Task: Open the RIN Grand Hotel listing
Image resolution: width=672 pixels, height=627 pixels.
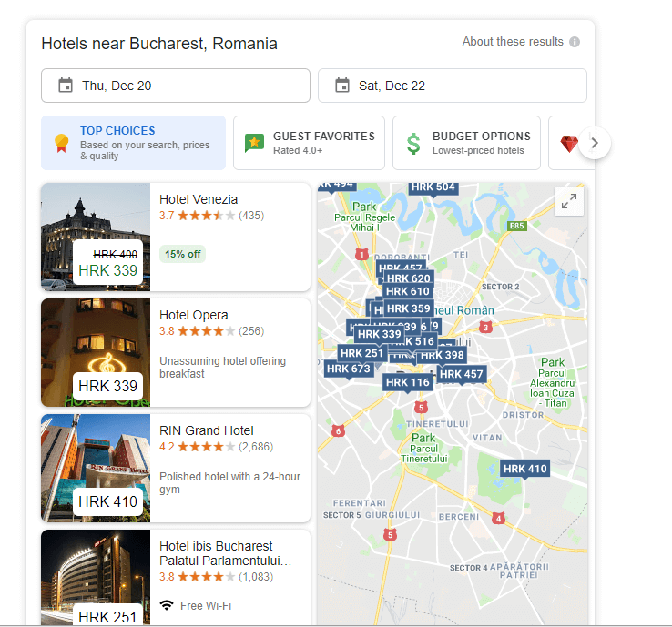Action: (x=176, y=468)
